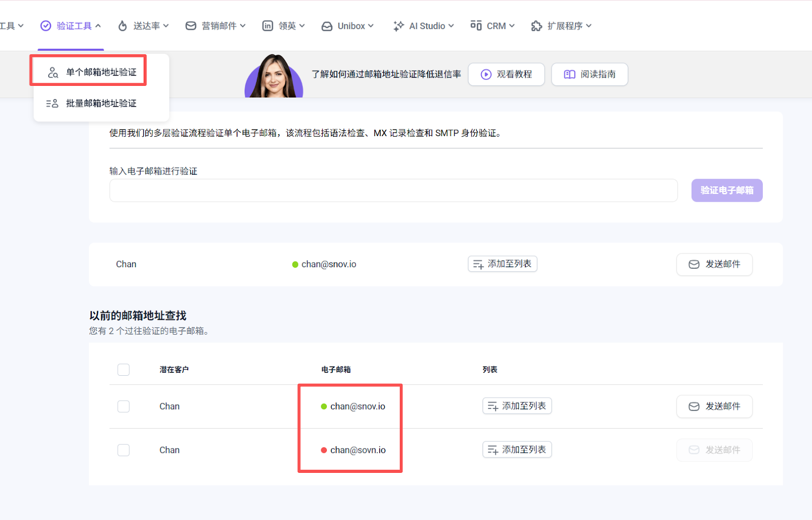Screen dimensions: 812x520
Task: Open the 工具 dropdown on the far left
Action: pyautogui.click(x=10, y=25)
